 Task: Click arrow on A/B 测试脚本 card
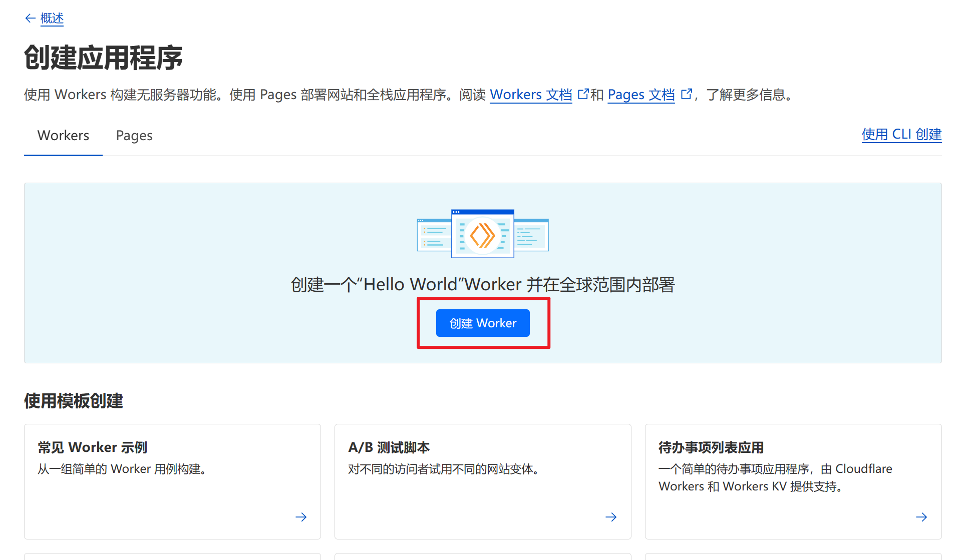click(x=611, y=517)
